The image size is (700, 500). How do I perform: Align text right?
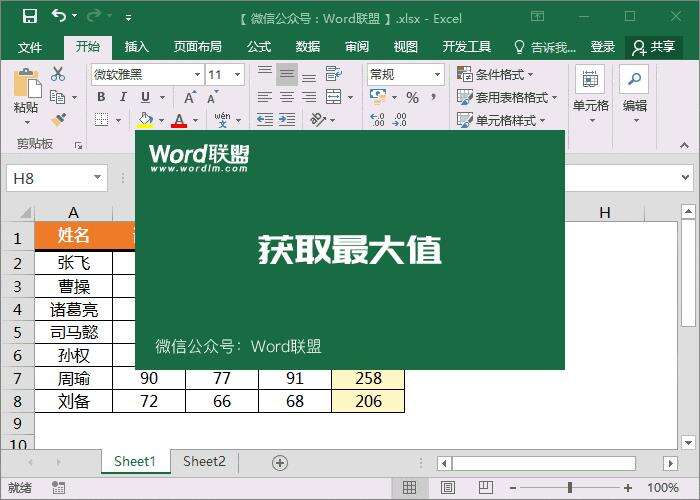click(x=309, y=97)
